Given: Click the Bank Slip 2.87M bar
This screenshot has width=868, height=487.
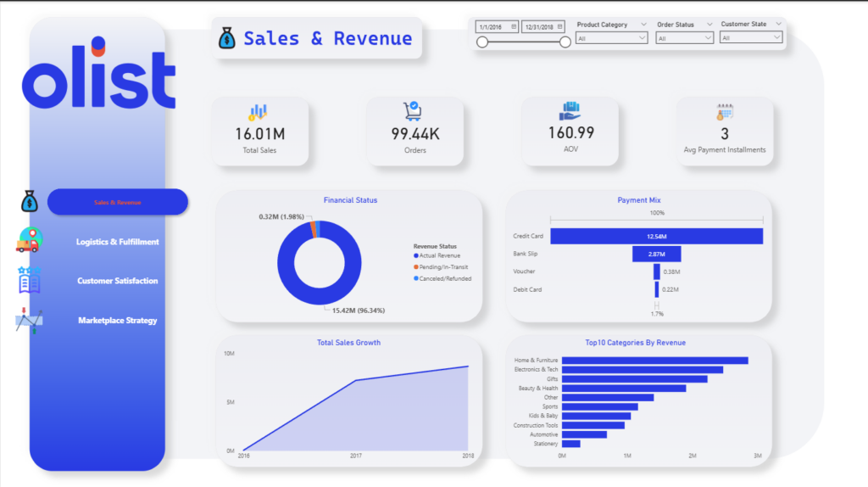Looking at the screenshot, I should tap(657, 254).
